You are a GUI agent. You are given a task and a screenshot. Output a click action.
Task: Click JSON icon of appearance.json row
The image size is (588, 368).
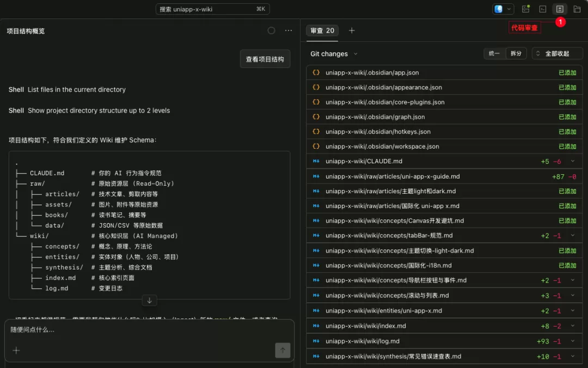click(316, 88)
